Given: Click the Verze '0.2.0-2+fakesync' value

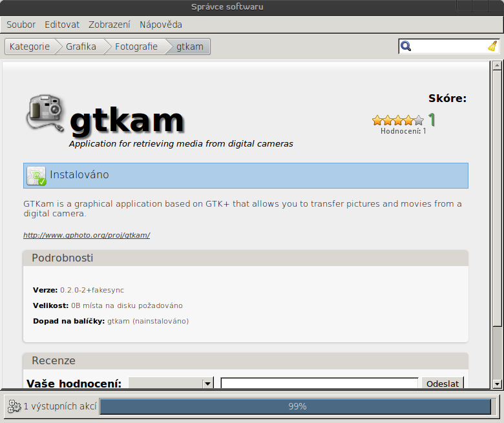Looking at the screenshot, I should 92,290.
